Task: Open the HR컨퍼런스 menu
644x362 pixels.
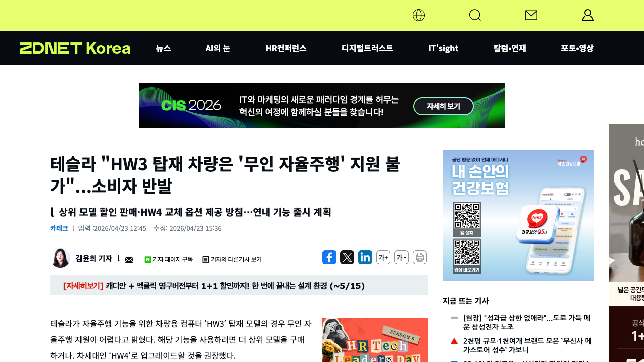Action: coord(286,48)
